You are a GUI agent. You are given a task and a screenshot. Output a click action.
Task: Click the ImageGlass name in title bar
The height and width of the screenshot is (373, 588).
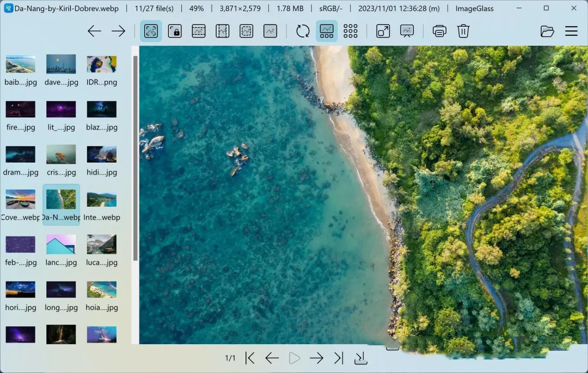pos(474,8)
